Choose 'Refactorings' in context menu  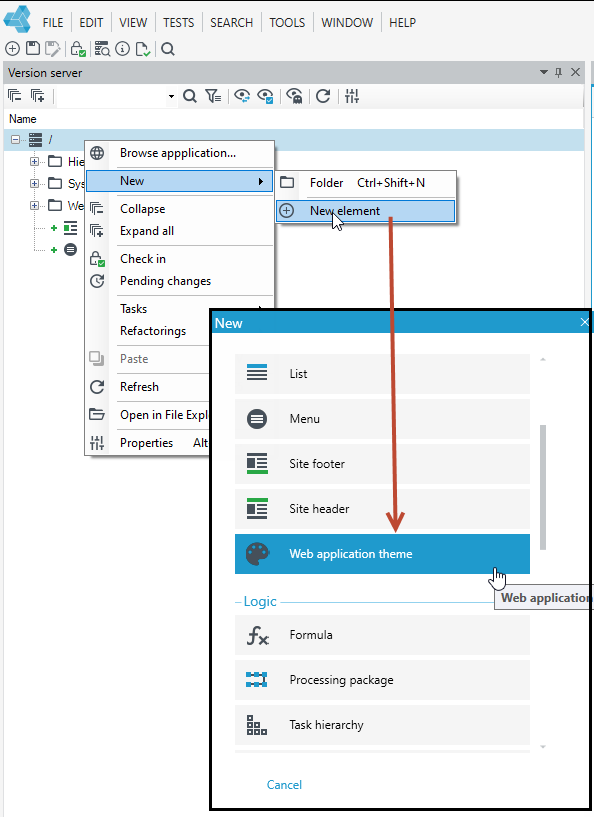coord(148,331)
